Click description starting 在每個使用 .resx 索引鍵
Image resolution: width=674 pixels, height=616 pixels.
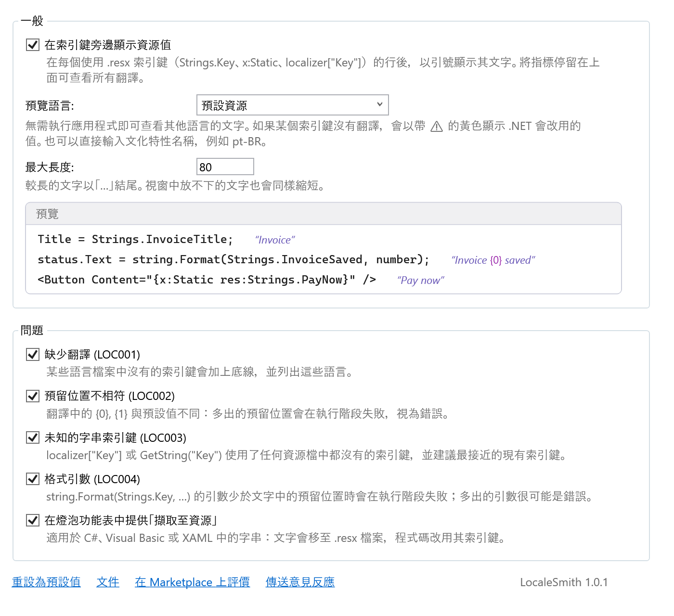click(x=323, y=70)
